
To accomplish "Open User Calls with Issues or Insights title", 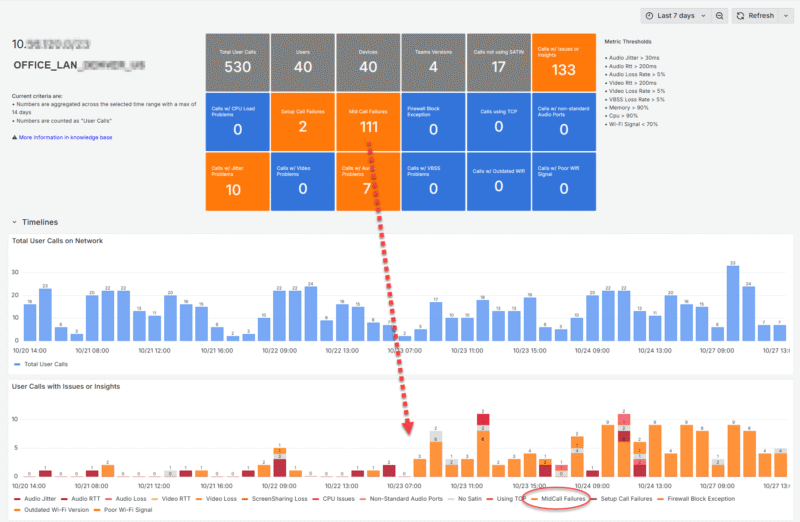I will tap(67, 385).
